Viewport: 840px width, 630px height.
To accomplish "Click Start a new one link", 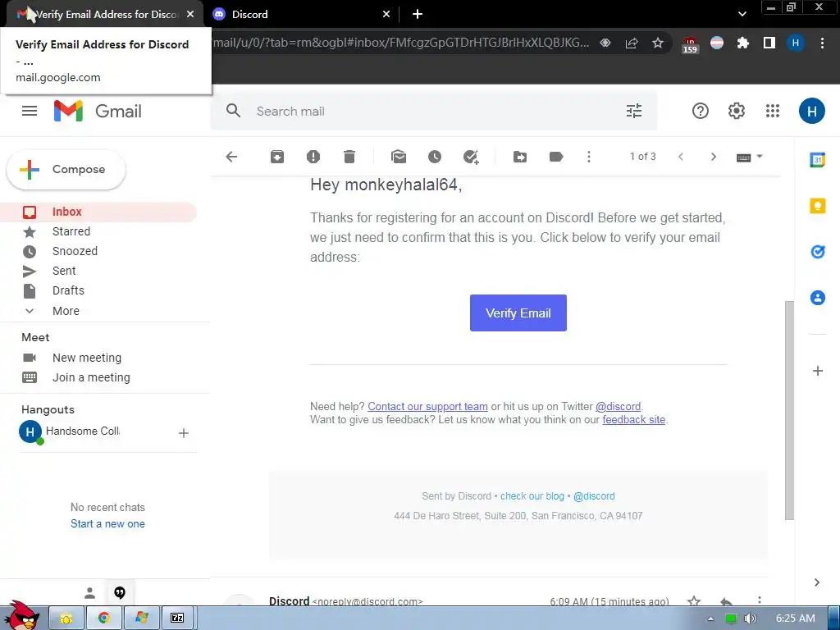I will (x=107, y=524).
